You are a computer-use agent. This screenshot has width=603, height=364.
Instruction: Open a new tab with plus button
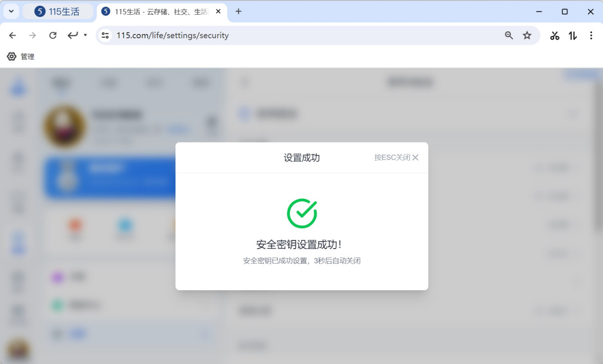pos(239,12)
